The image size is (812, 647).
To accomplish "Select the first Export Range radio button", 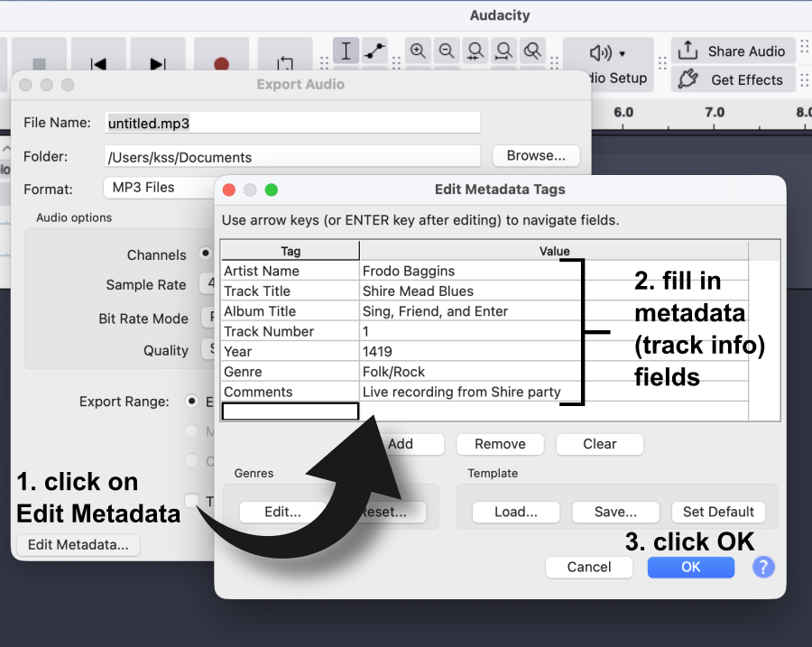I will (x=192, y=402).
